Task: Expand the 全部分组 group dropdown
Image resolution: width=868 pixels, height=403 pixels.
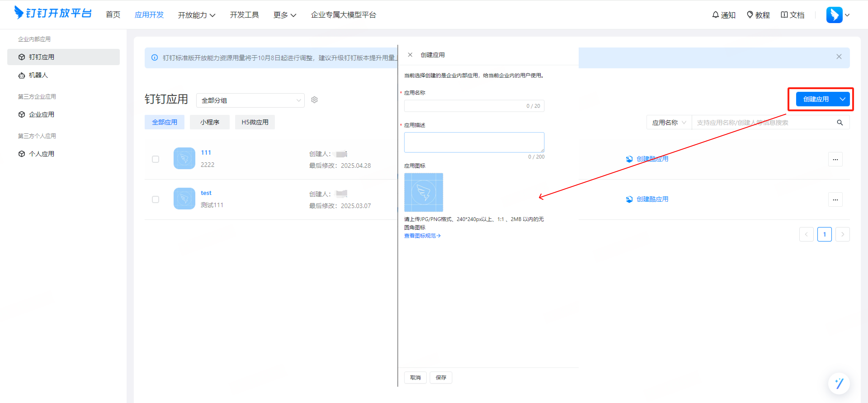Action: [250, 100]
